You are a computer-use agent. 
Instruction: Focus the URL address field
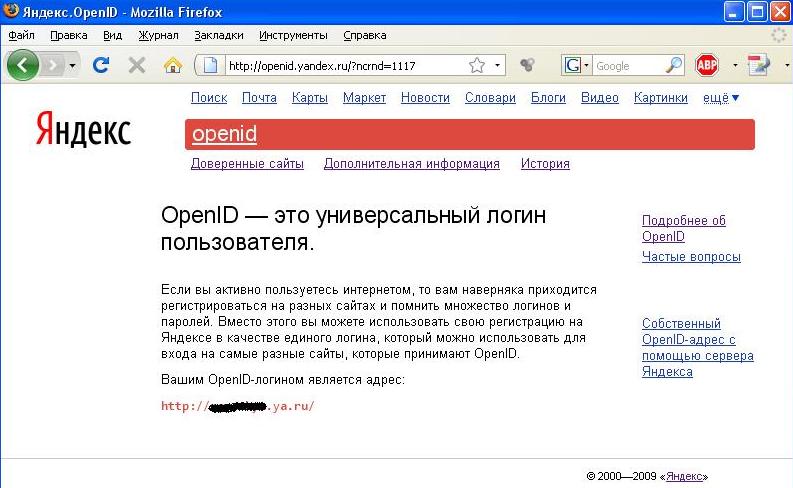tap(344, 66)
